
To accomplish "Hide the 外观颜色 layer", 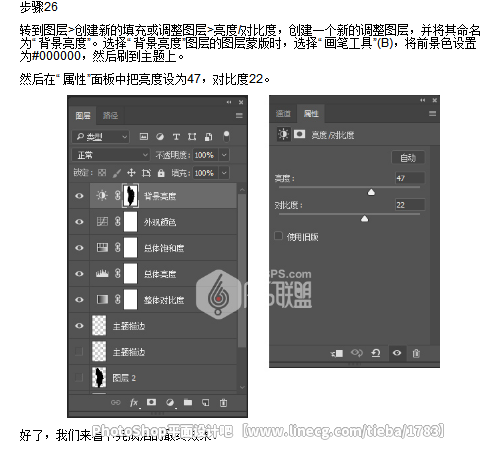I will (x=79, y=222).
